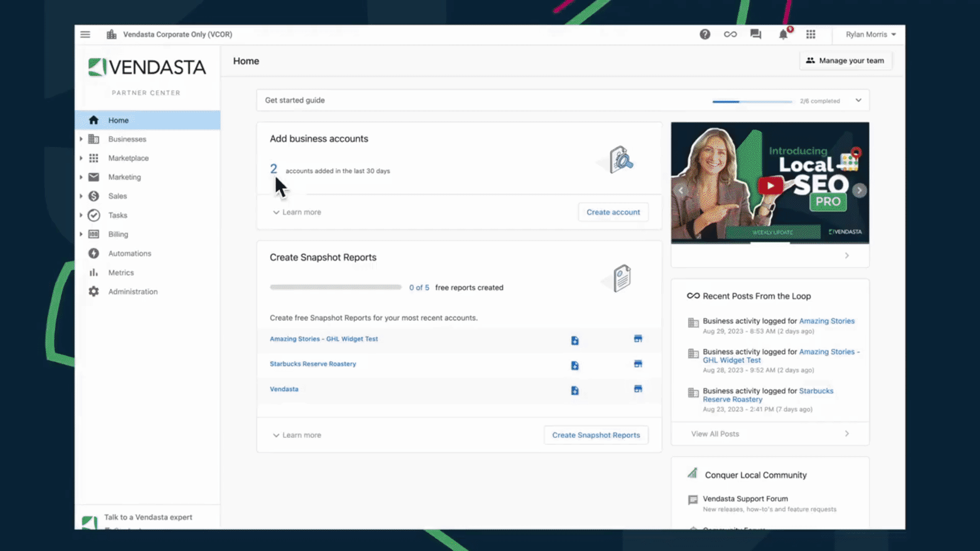Click the Create Snapshot Reports button
This screenshot has width=980, height=551.
(596, 435)
